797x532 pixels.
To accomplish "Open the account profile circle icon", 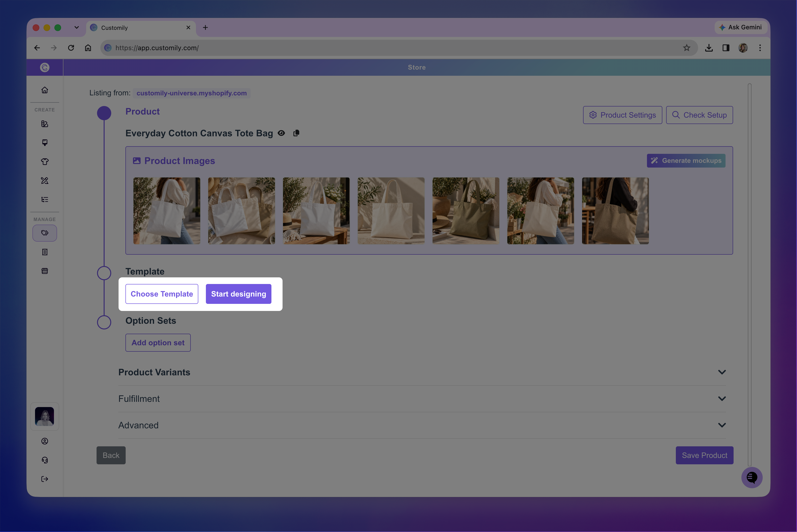I will coord(44,441).
